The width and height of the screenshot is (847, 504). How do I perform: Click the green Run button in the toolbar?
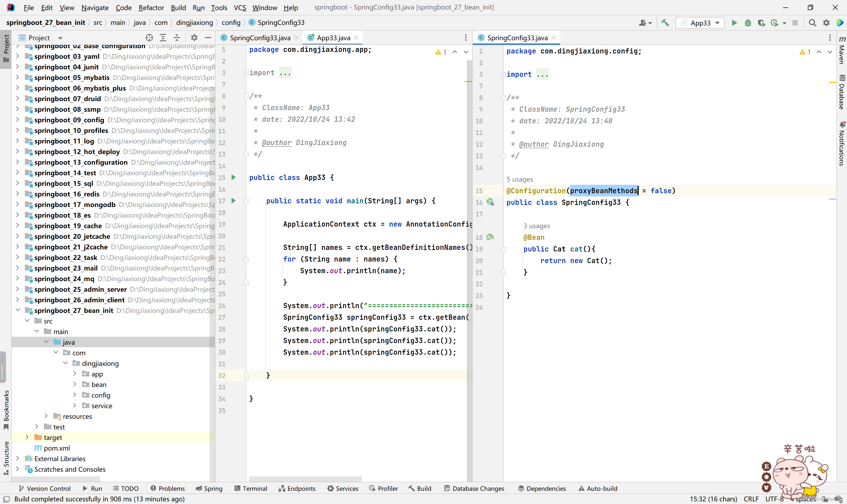click(x=734, y=23)
